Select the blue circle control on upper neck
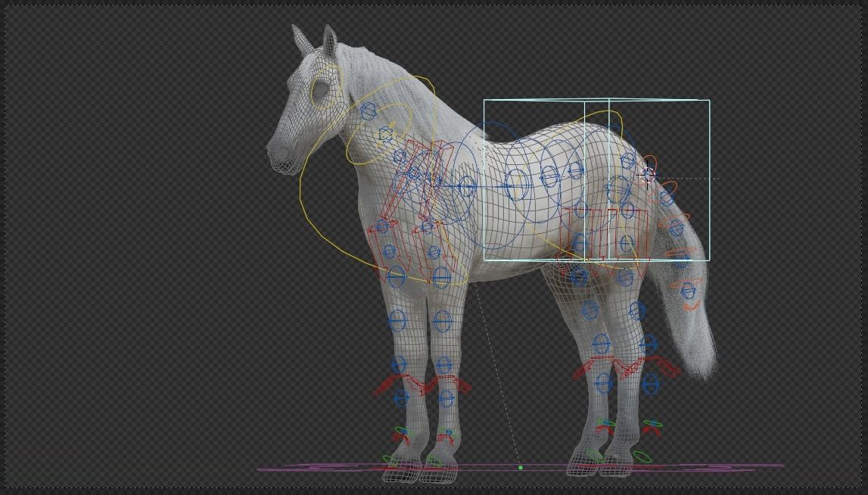868x495 pixels. click(368, 111)
